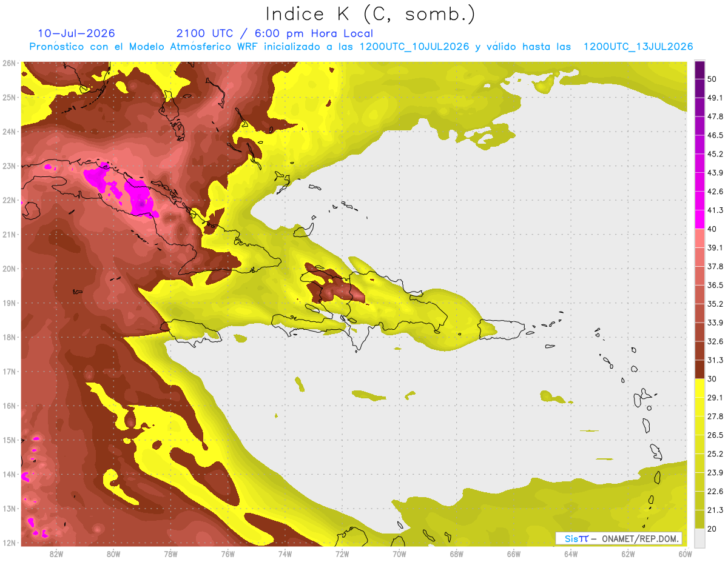The height and width of the screenshot is (562, 728).
Task: Click longitude label "62W"
Action: click(x=628, y=554)
